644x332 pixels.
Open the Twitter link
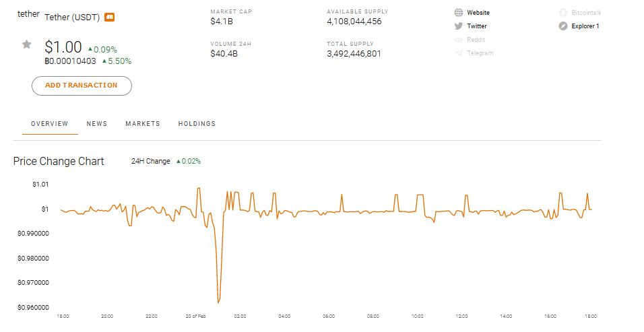coord(477,26)
